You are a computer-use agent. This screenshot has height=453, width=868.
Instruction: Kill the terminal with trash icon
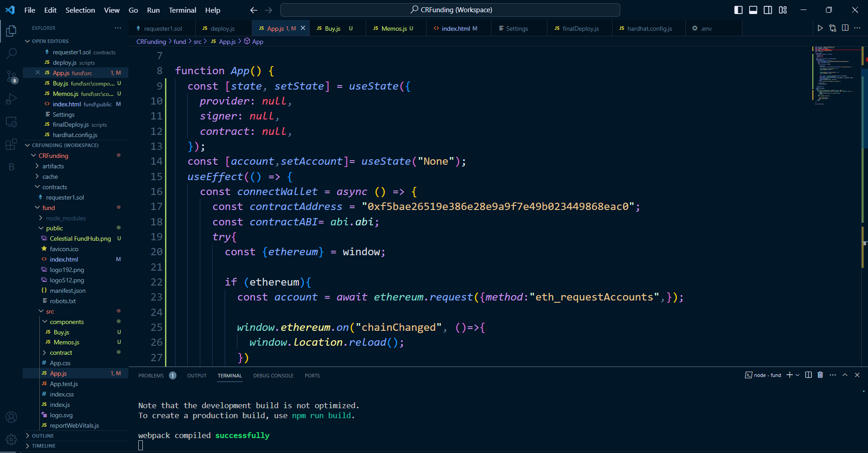(x=821, y=375)
